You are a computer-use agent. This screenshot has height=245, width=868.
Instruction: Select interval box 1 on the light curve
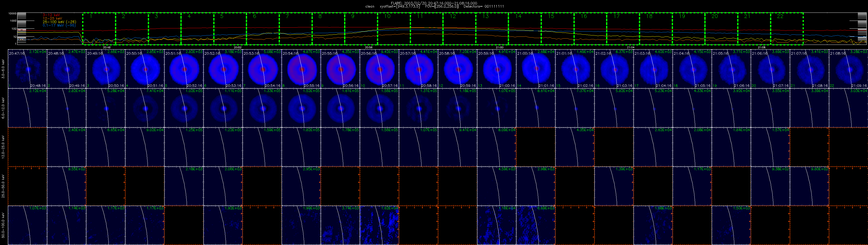coord(99,29)
